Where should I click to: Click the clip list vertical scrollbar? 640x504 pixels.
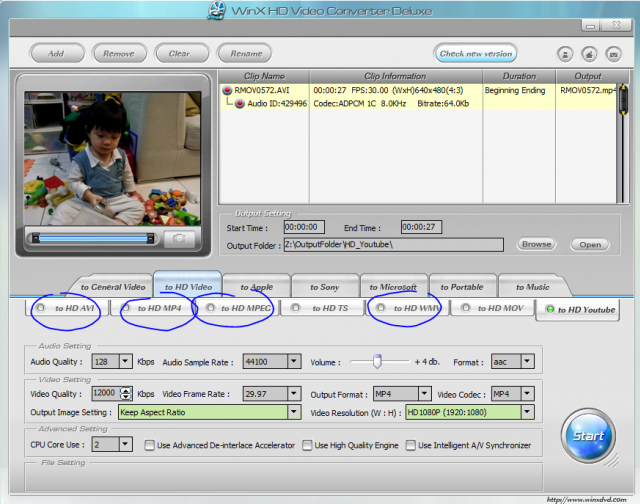pos(623,143)
